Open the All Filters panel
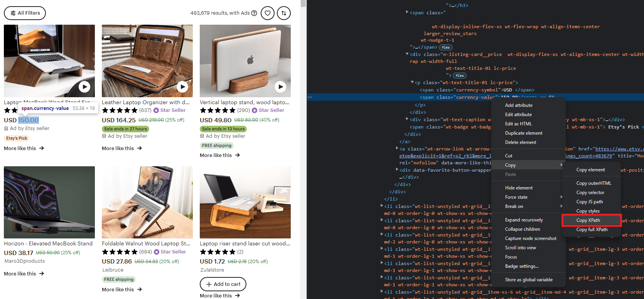Screen dimensions: 644x299 [x=25, y=13]
